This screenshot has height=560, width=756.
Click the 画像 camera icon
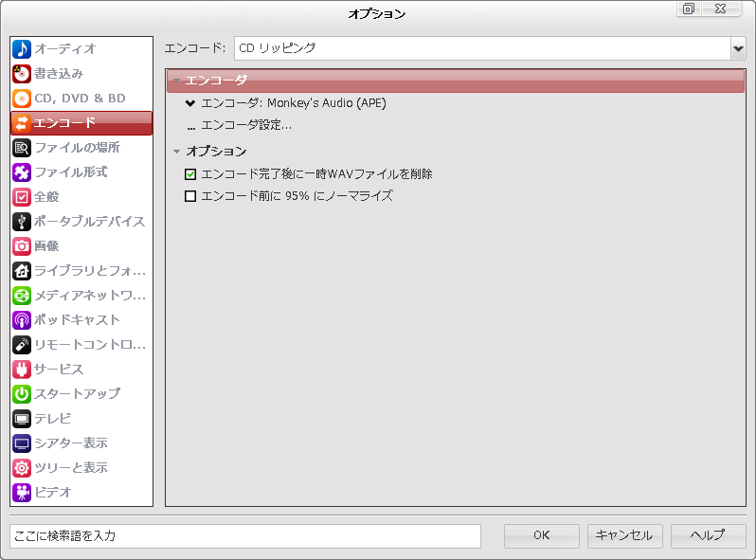point(22,245)
